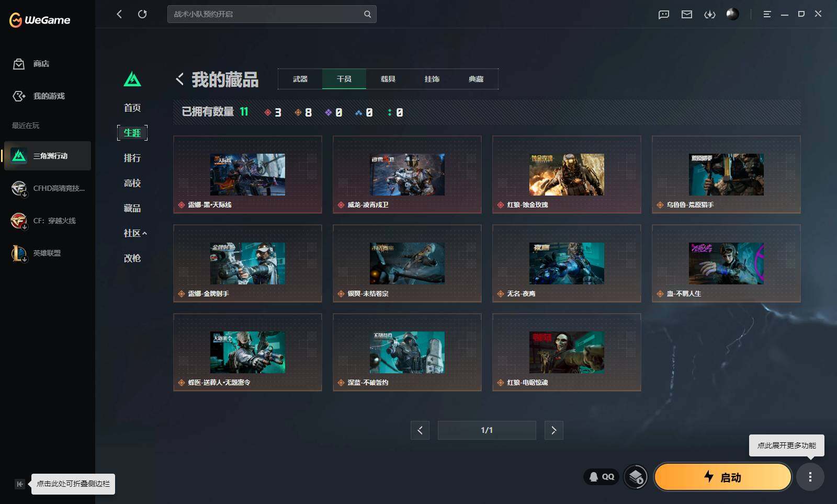Click the green Delta Force triangle logo
The image size is (837, 504).
click(x=132, y=79)
